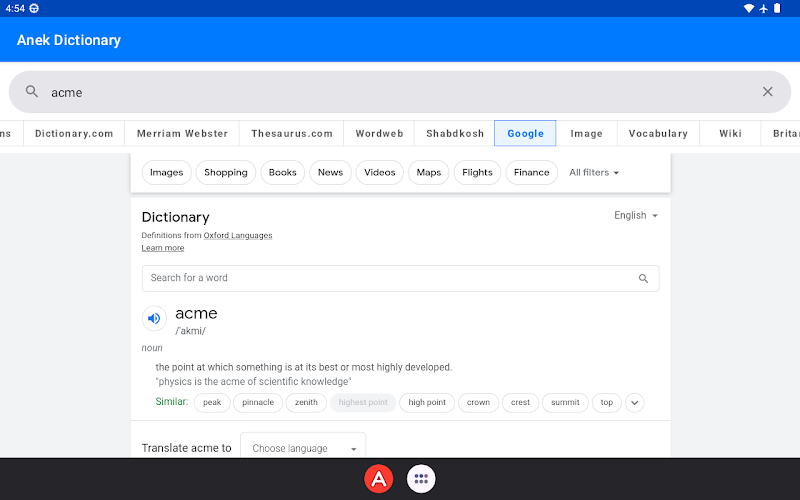Viewport: 800px width, 500px height.
Task: Switch to the Vocabulary tab
Action: click(658, 133)
